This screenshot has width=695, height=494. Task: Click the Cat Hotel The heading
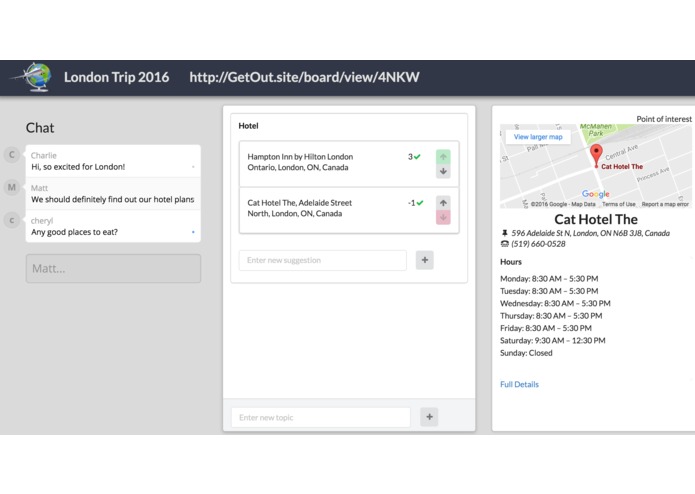tap(596, 219)
